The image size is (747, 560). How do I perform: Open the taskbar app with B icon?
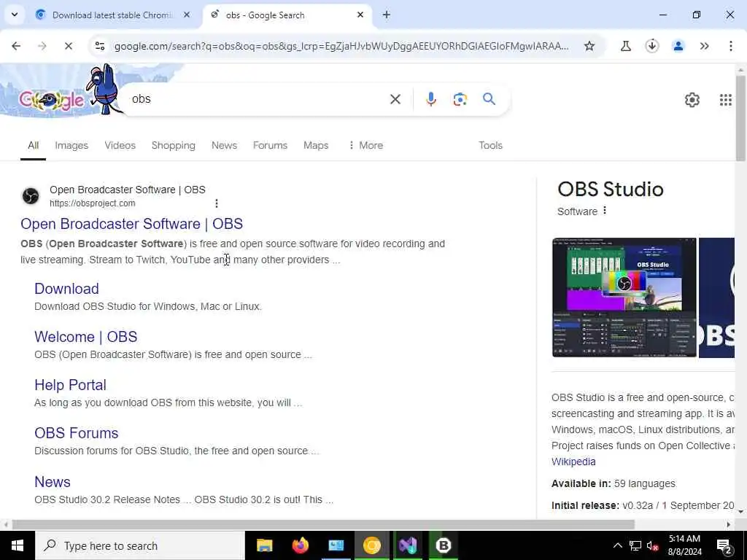(x=444, y=545)
